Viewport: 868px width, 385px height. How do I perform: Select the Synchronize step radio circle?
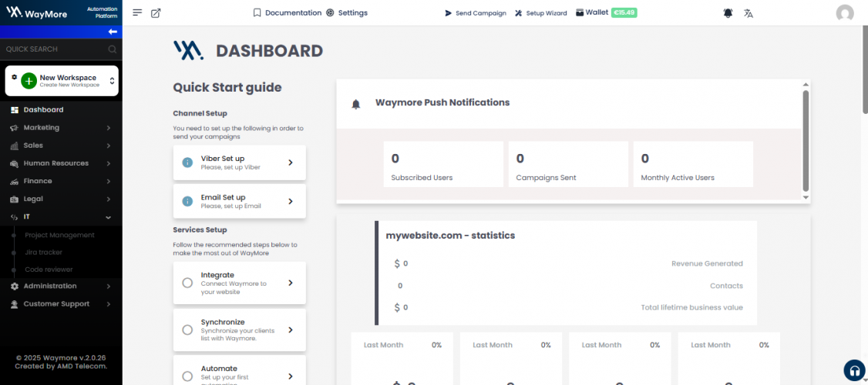(187, 330)
